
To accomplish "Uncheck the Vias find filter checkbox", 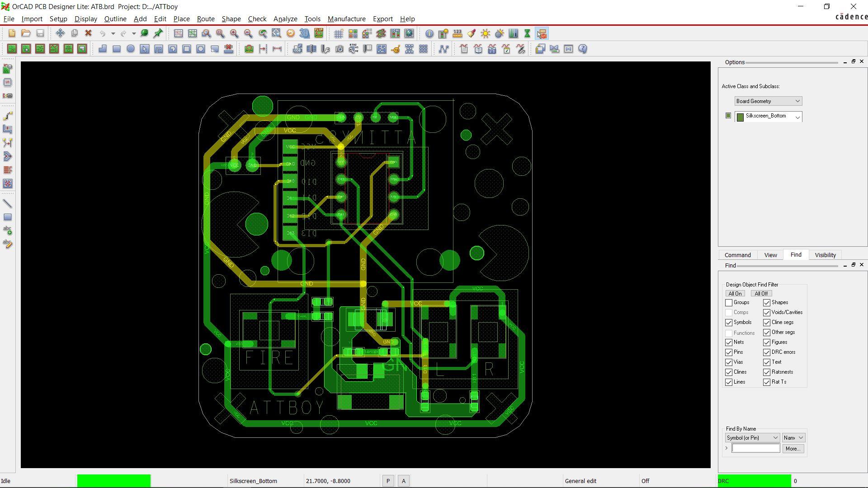I will point(729,362).
